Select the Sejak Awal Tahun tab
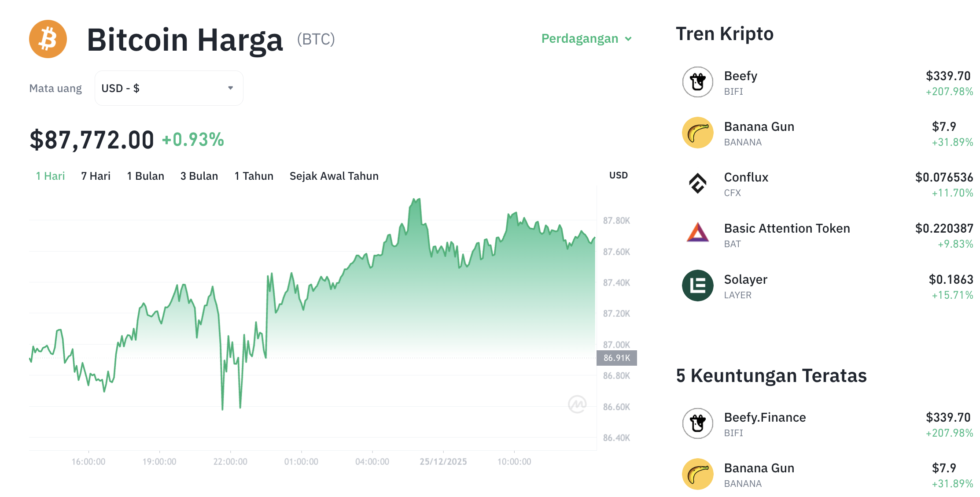Screen dimensions: 980x497 [334, 176]
